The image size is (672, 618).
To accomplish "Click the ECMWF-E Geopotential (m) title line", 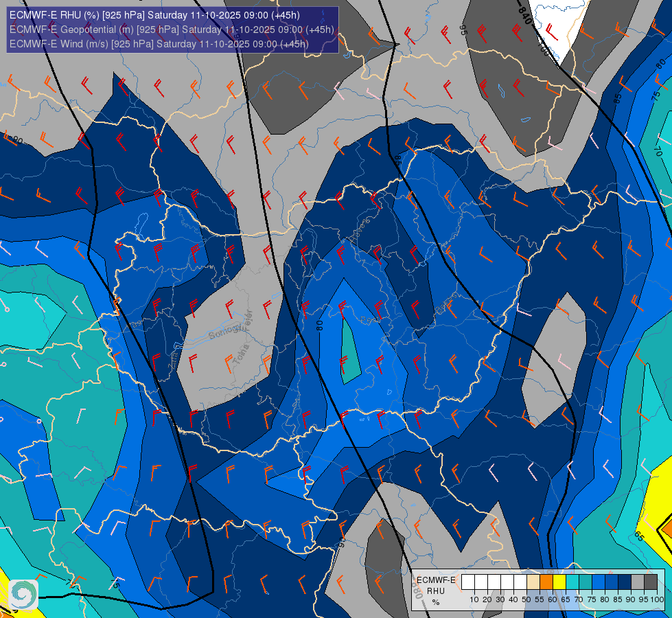I will click(172, 30).
